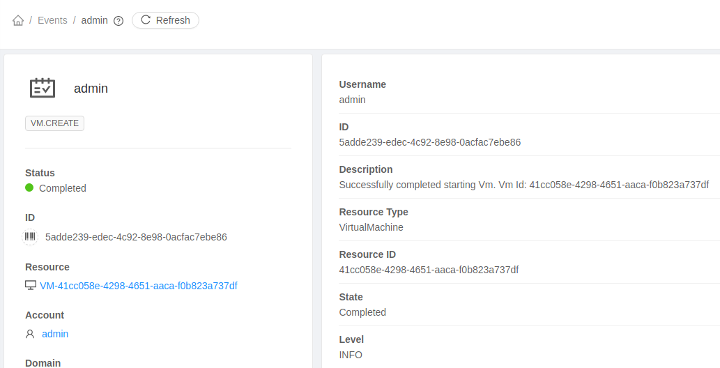Click the Resource Type label
720x368 pixels.
[373, 212]
